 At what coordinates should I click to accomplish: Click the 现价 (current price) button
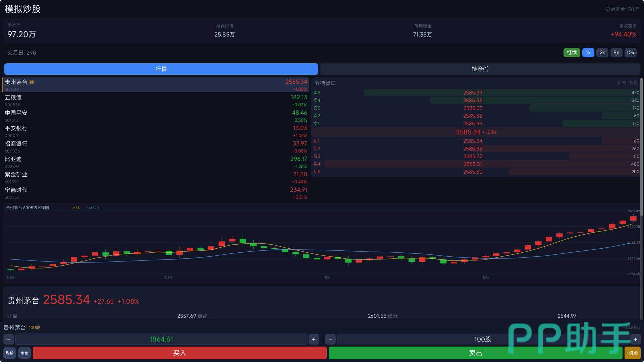[x=10, y=353]
